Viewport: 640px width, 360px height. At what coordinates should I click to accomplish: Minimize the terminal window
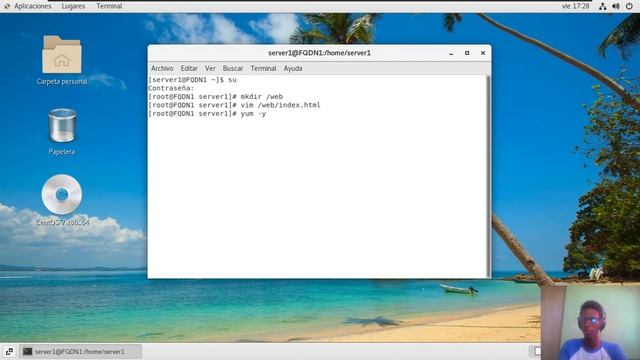(x=451, y=53)
